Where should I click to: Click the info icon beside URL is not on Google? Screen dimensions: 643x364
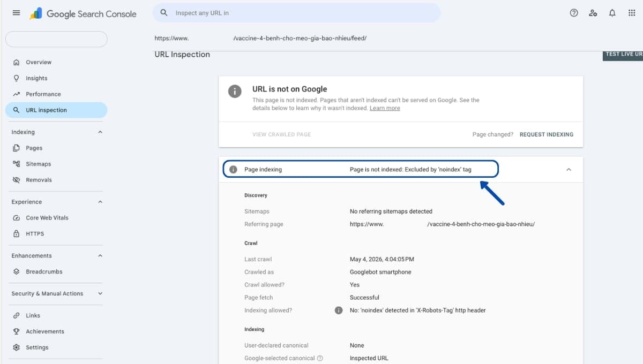coord(235,91)
